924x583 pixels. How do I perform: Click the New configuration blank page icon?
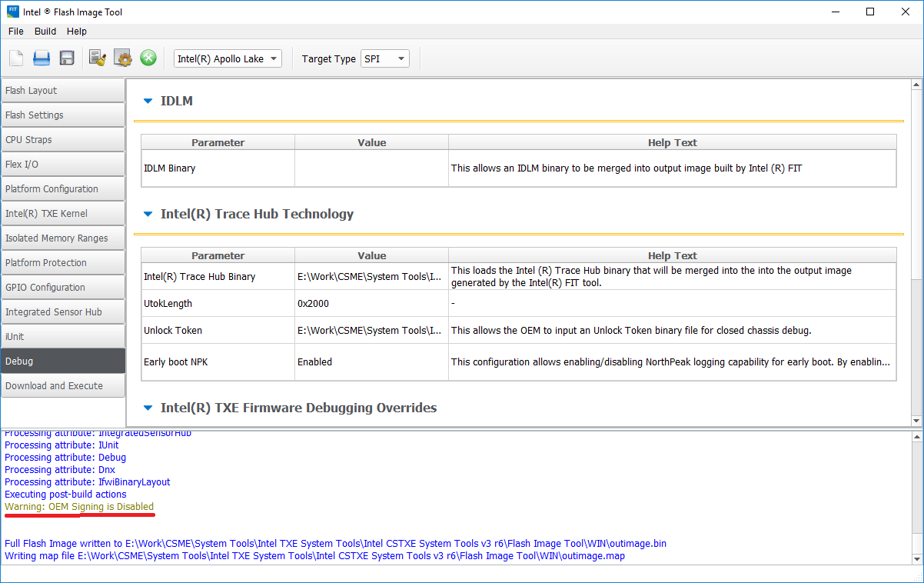click(16, 58)
